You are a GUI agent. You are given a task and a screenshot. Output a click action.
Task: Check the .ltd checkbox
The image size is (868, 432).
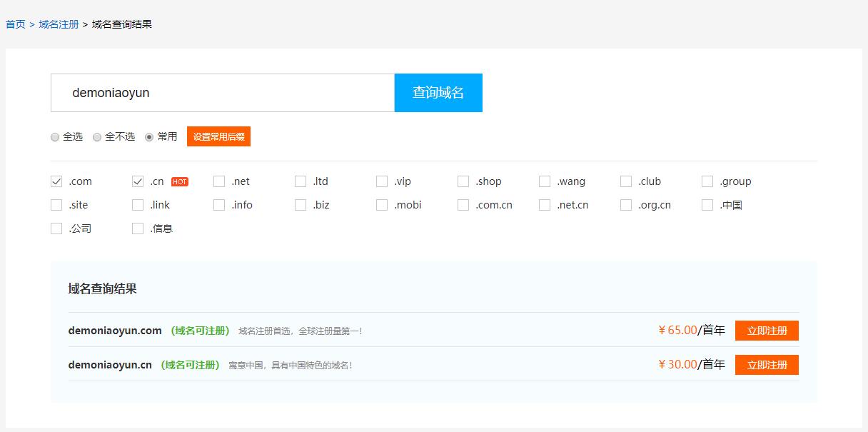coord(301,181)
